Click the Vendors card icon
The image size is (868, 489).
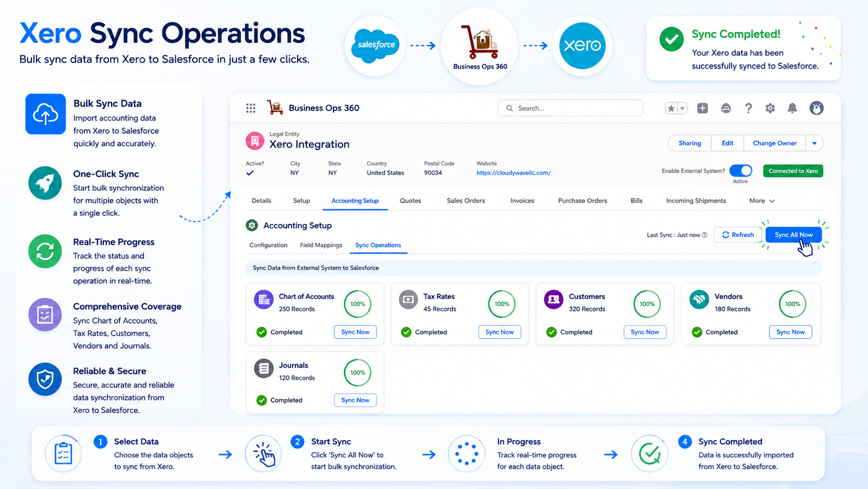699,299
